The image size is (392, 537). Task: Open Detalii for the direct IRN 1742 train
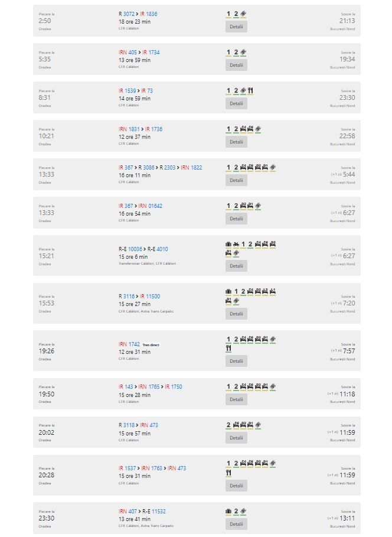tap(236, 361)
